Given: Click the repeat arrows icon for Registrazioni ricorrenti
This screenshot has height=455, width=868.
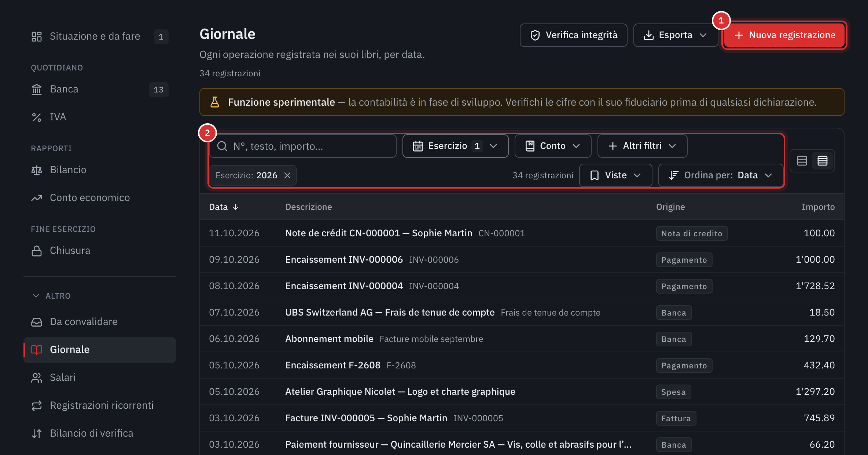Looking at the screenshot, I should point(37,405).
